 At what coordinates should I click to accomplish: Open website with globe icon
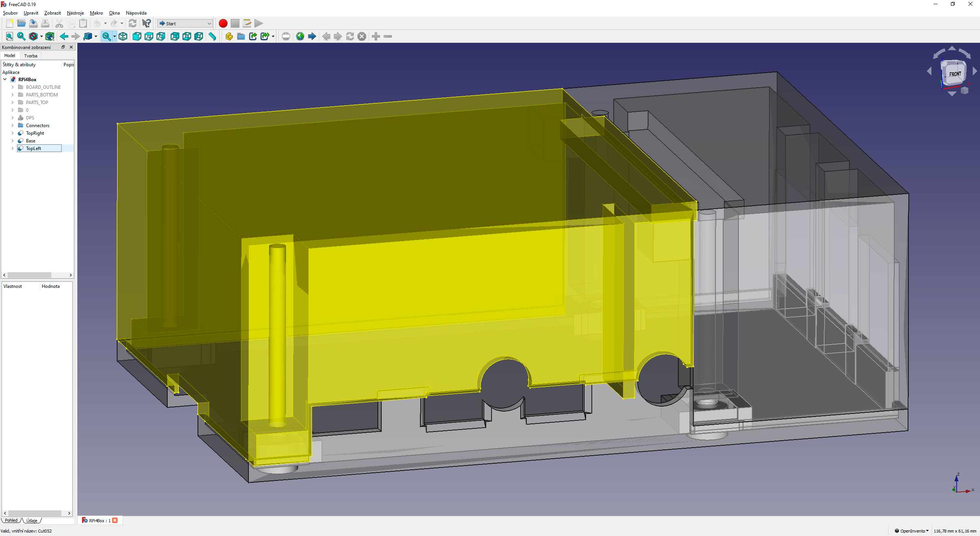(300, 36)
